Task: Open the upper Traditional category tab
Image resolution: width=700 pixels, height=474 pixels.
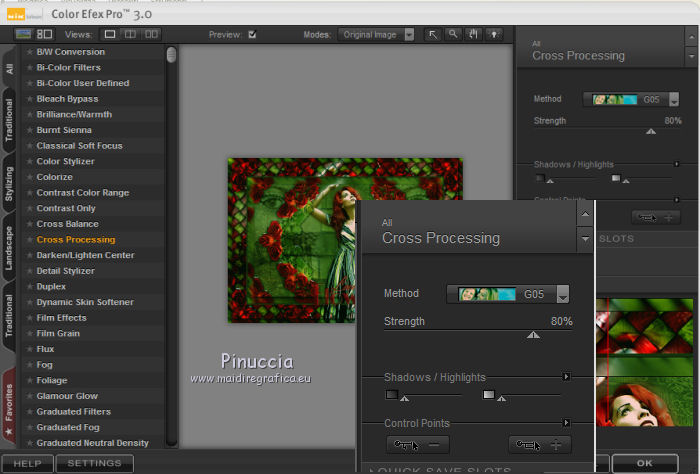Action: 9,120
